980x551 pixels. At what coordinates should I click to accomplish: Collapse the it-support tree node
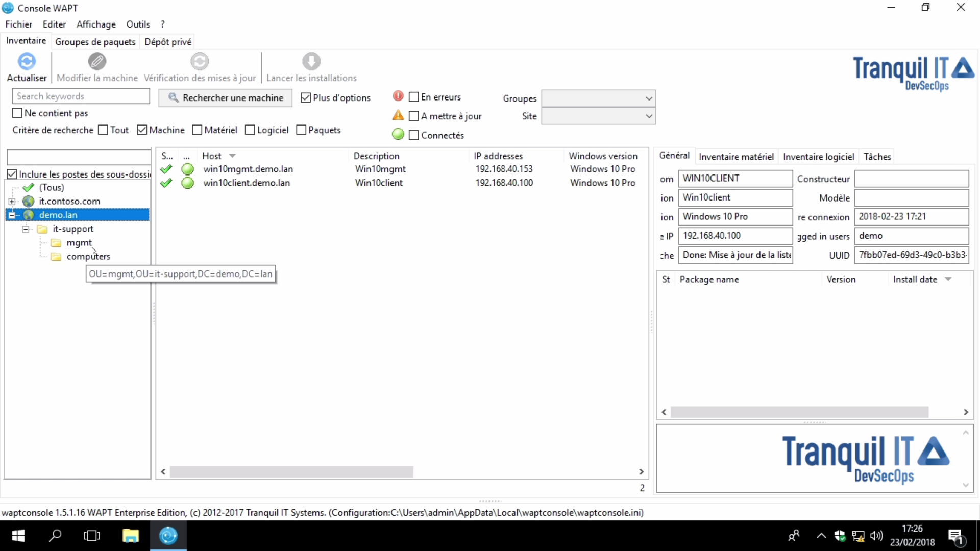26,229
